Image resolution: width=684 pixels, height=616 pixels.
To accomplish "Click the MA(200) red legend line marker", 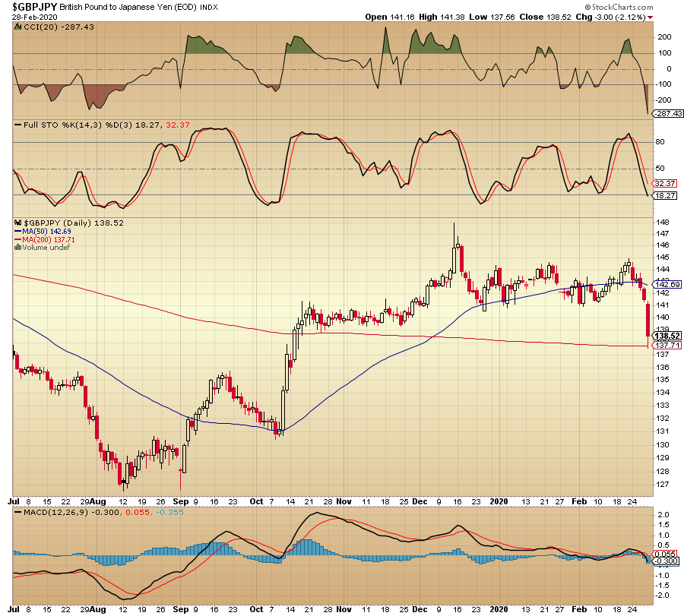I will click(18, 240).
